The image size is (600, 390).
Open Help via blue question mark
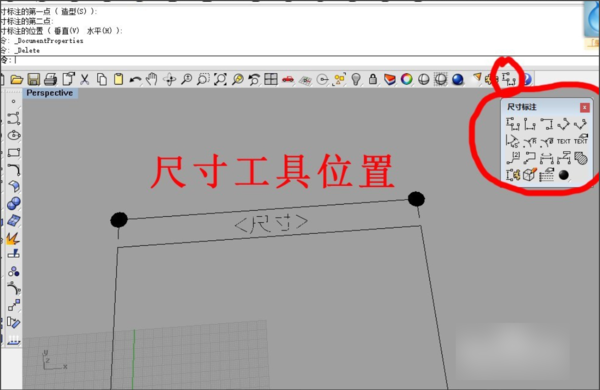tap(527, 80)
